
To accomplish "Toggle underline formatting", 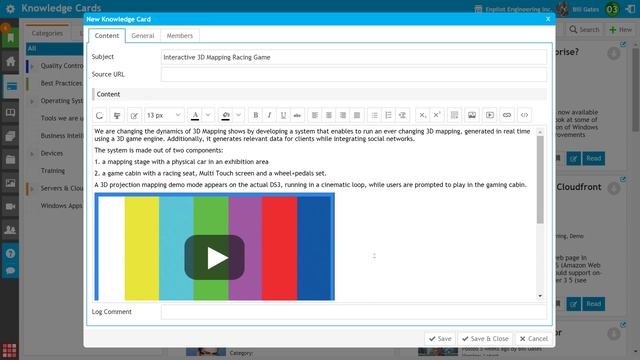I will point(283,116).
